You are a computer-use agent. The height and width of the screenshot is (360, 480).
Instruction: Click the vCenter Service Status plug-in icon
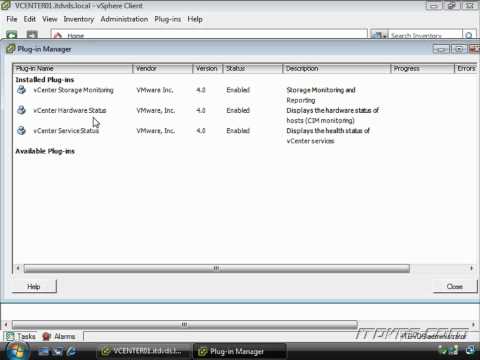point(21,130)
